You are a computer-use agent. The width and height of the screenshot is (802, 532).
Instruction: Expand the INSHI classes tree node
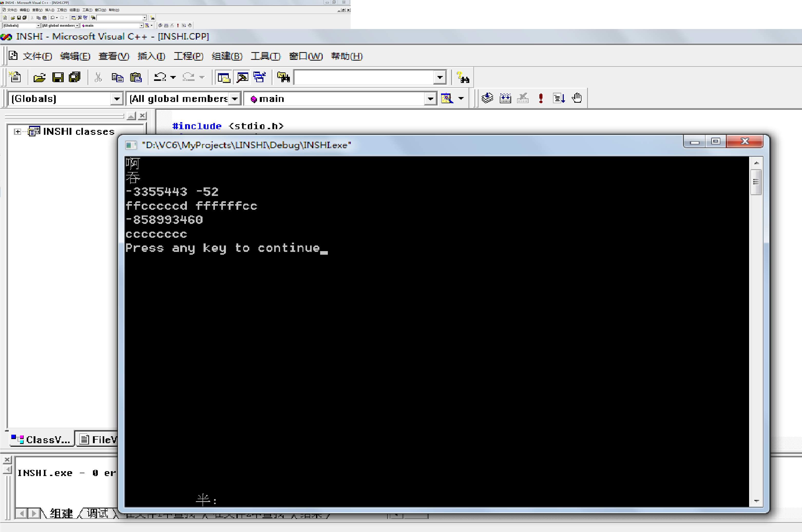18,132
